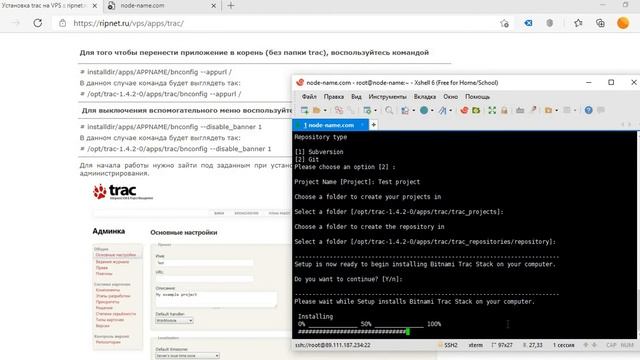Click the blue extension icon in browser toolbar
The image size is (640, 360).
(528, 23)
